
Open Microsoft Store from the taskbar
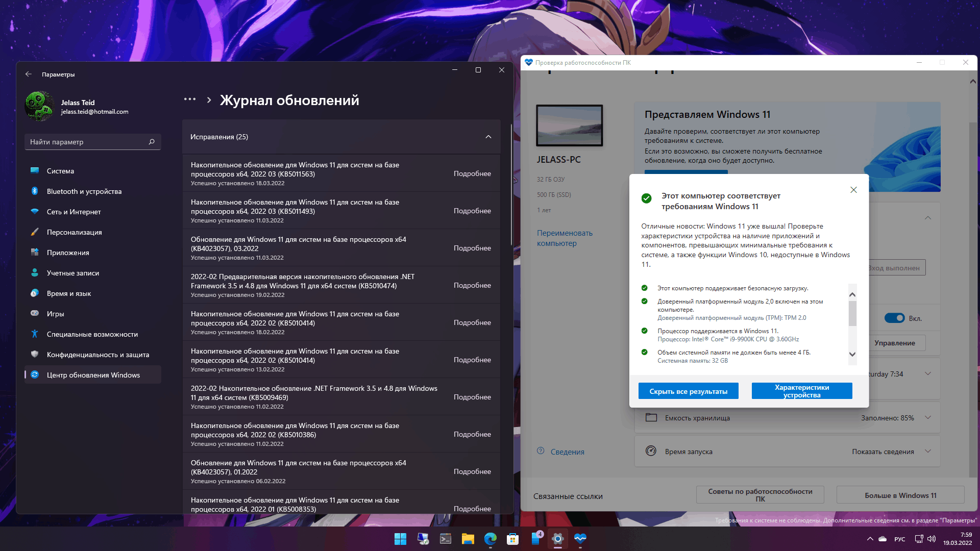512,539
